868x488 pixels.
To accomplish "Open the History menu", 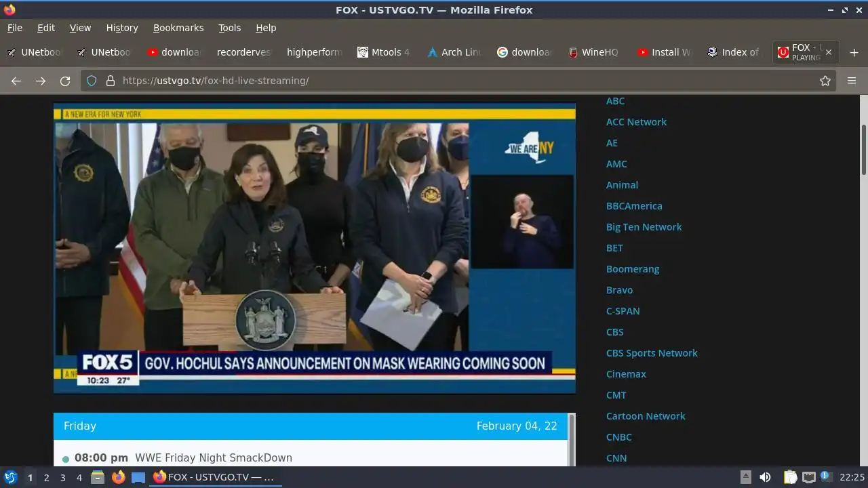I will [122, 28].
